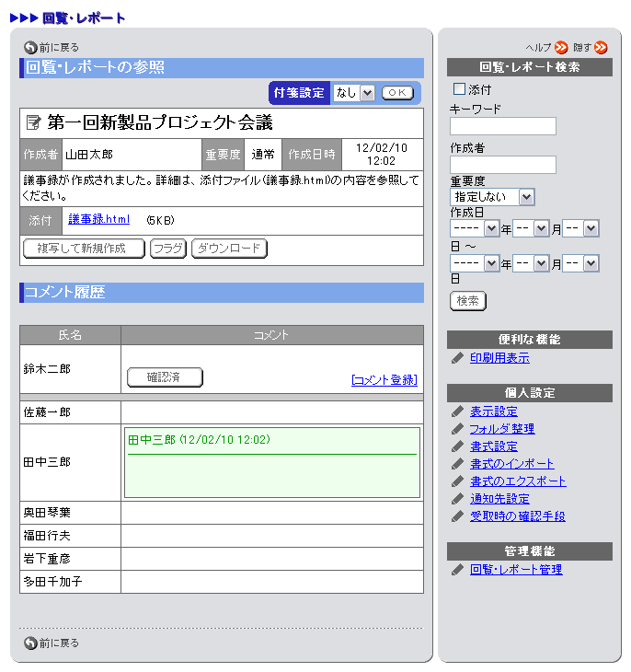The image size is (631, 672).
Task: Open the フォルダ整理 link
Action: click(502, 429)
